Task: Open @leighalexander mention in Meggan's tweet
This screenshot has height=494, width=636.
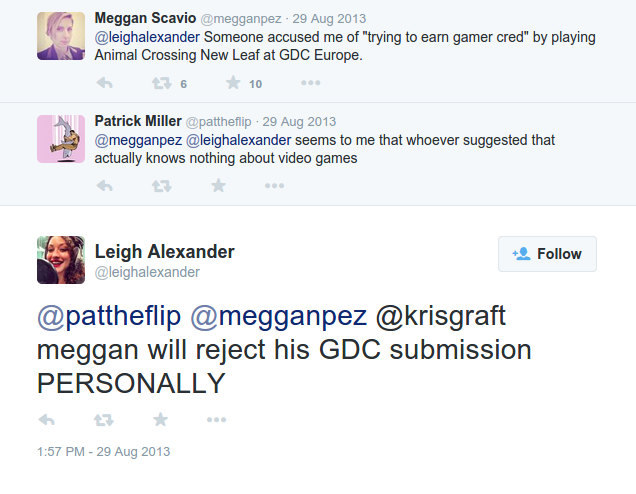Action: coord(147,37)
